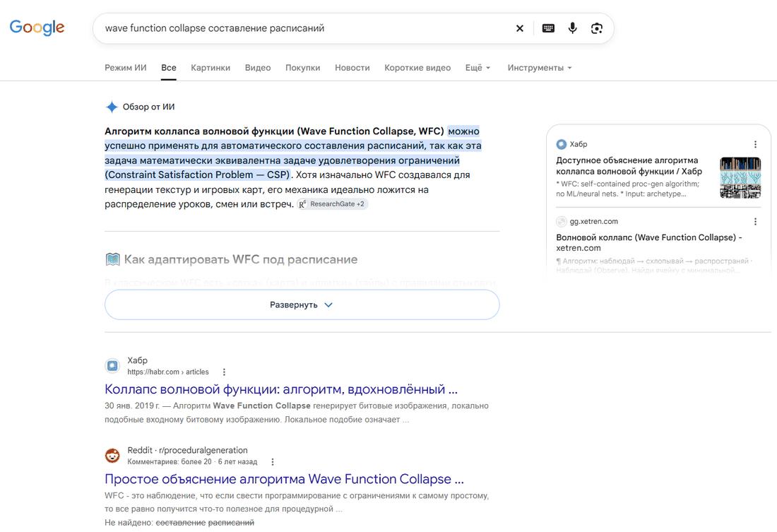Open options for habr.com search result

(224, 372)
